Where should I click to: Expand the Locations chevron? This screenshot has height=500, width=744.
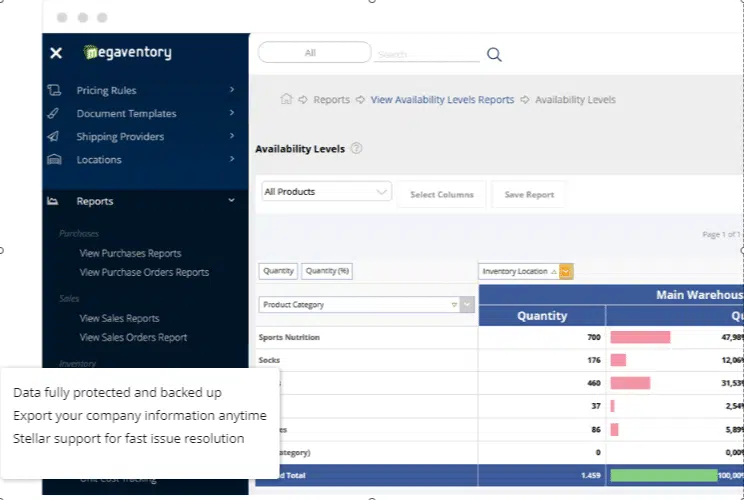[x=232, y=158]
